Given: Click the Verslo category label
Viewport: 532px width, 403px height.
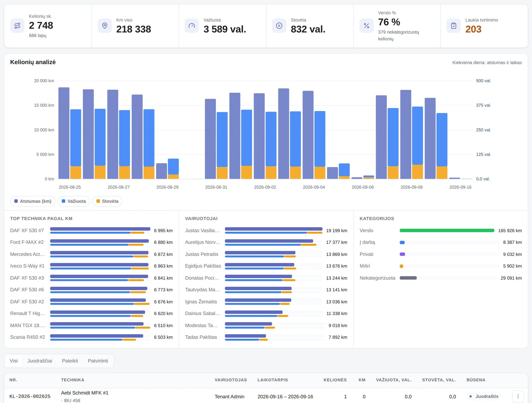Looking at the screenshot, I should coord(366,231).
